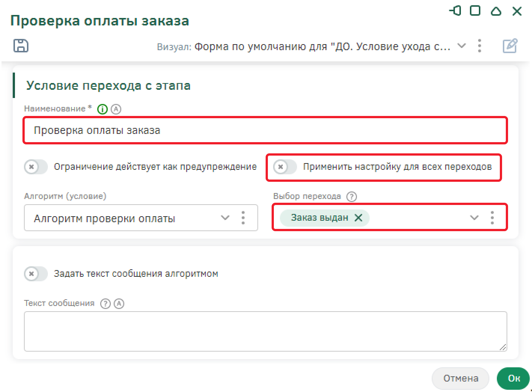Toggle Задать текст сообщения алгоритмом switch
The image size is (532, 392).
tap(36, 274)
